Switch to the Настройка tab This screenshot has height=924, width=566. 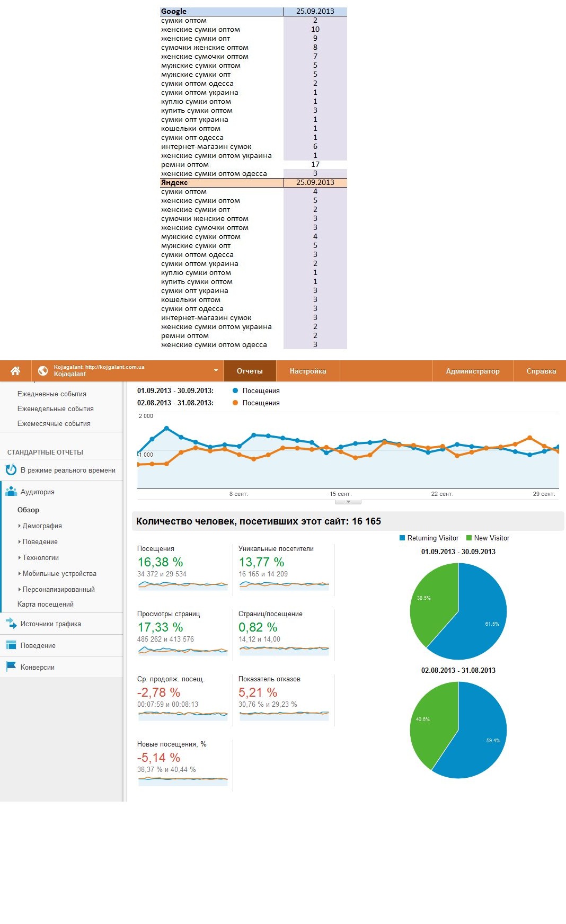pyautogui.click(x=308, y=371)
